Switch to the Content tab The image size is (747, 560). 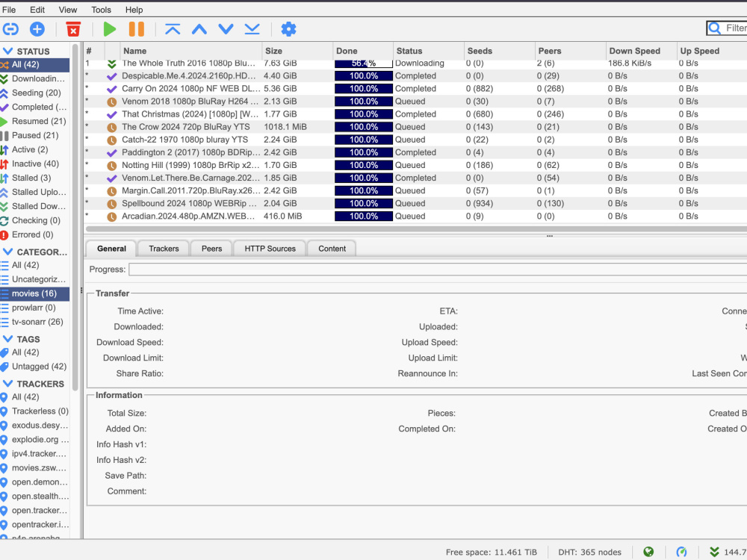click(332, 249)
